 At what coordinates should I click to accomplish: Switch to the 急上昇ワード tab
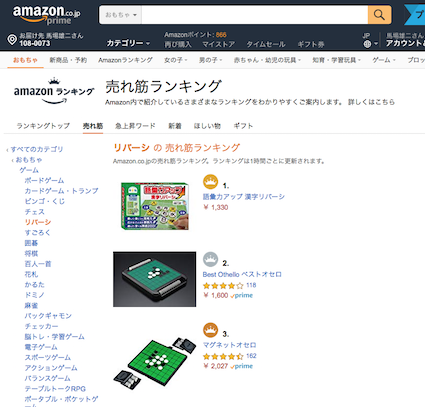click(x=135, y=126)
